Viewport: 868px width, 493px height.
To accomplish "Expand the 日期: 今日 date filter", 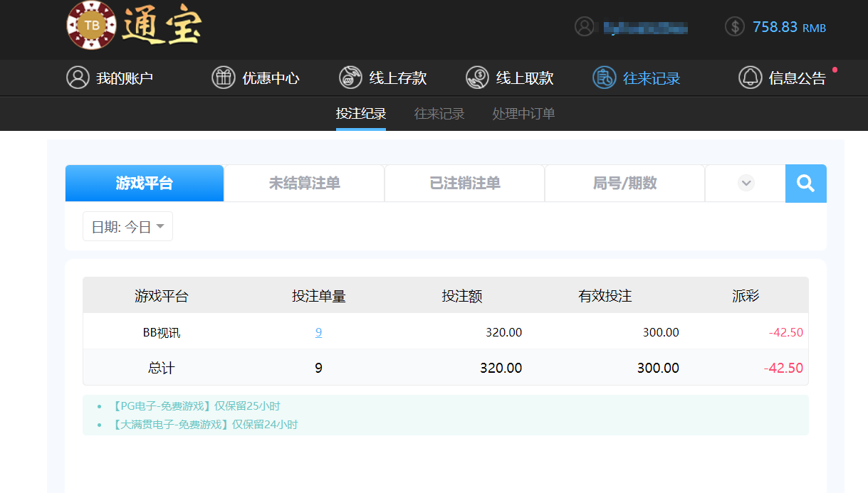I will pos(127,226).
